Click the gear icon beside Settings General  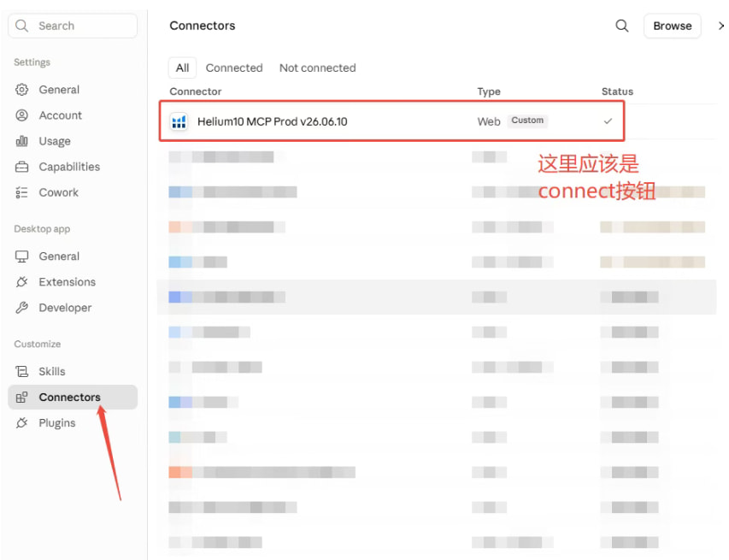(x=22, y=89)
